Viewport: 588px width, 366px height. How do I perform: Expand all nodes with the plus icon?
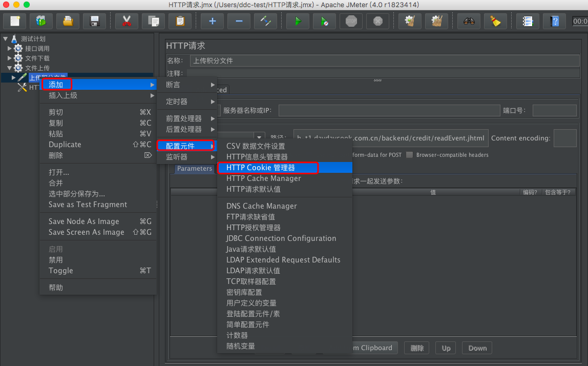click(x=212, y=21)
